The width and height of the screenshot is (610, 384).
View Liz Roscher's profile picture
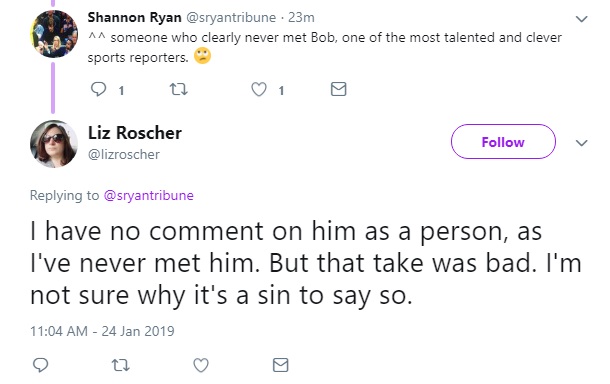click(54, 144)
